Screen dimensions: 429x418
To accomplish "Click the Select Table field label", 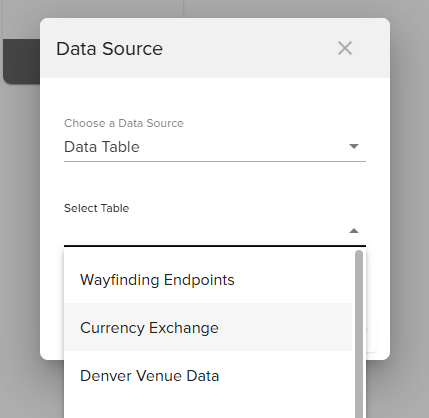I will 96,208.
